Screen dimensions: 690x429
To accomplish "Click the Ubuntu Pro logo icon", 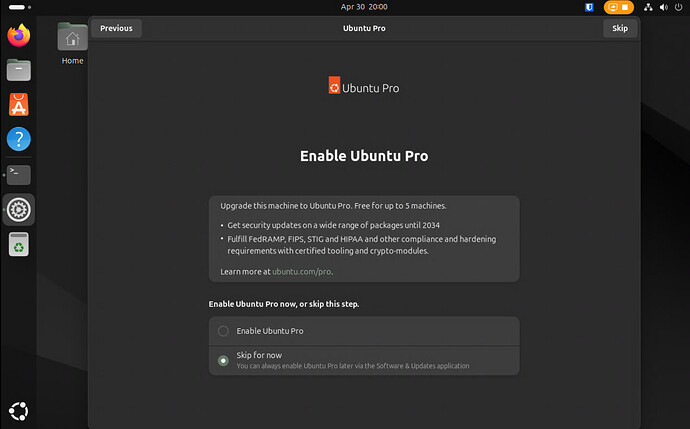I will click(334, 85).
